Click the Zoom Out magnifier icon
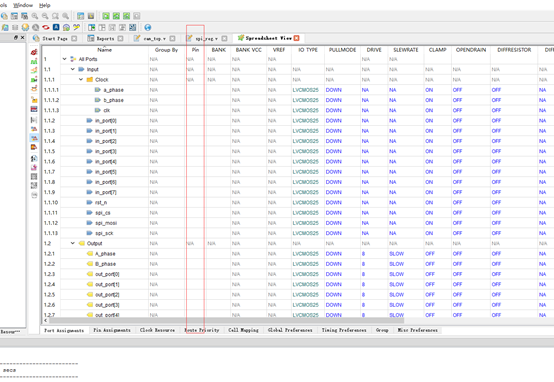 tap(45, 16)
